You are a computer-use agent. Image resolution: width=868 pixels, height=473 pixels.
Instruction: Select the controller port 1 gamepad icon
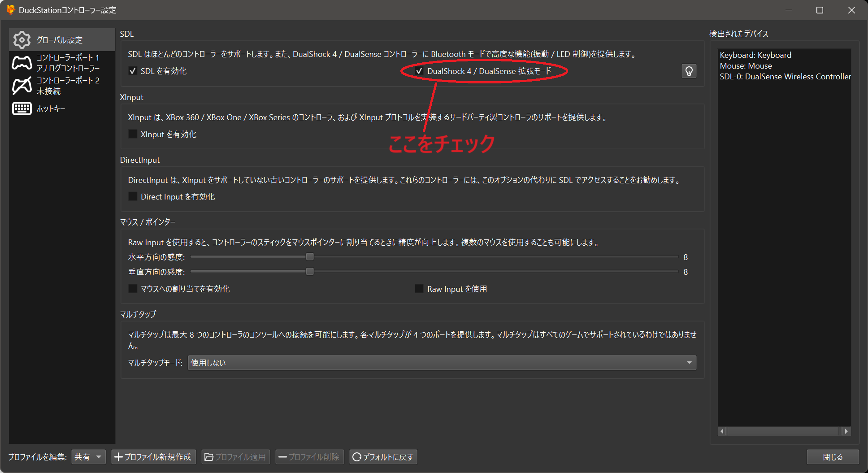(22, 63)
